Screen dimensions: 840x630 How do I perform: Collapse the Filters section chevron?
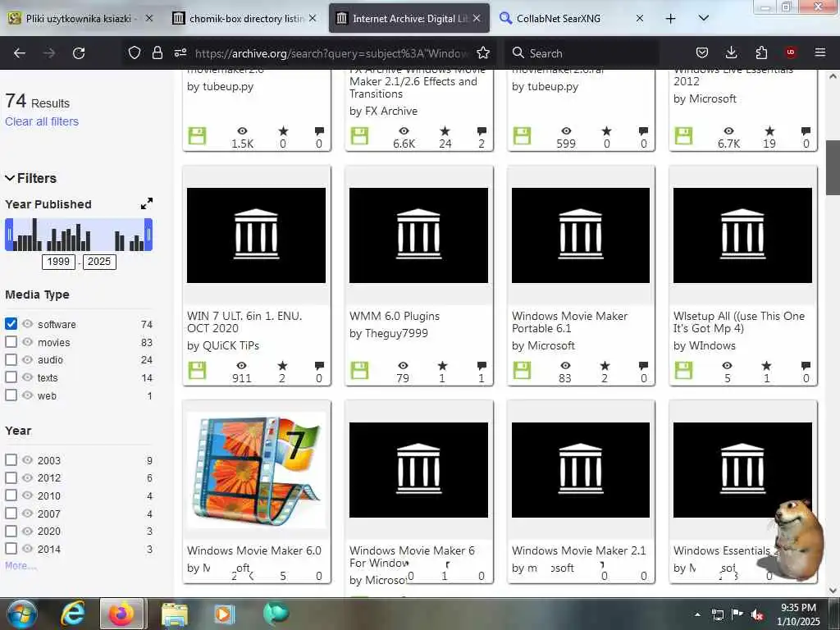[x=10, y=178]
